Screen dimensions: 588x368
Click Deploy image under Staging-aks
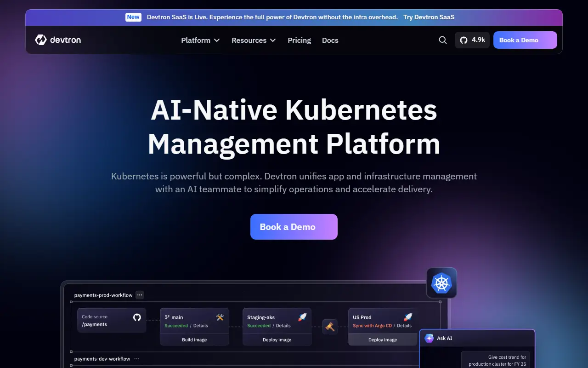tap(277, 340)
